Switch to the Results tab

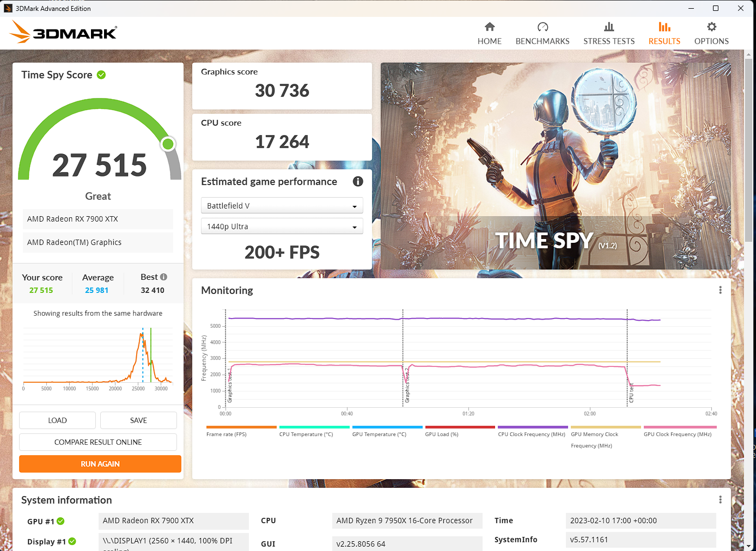(x=664, y=34)
